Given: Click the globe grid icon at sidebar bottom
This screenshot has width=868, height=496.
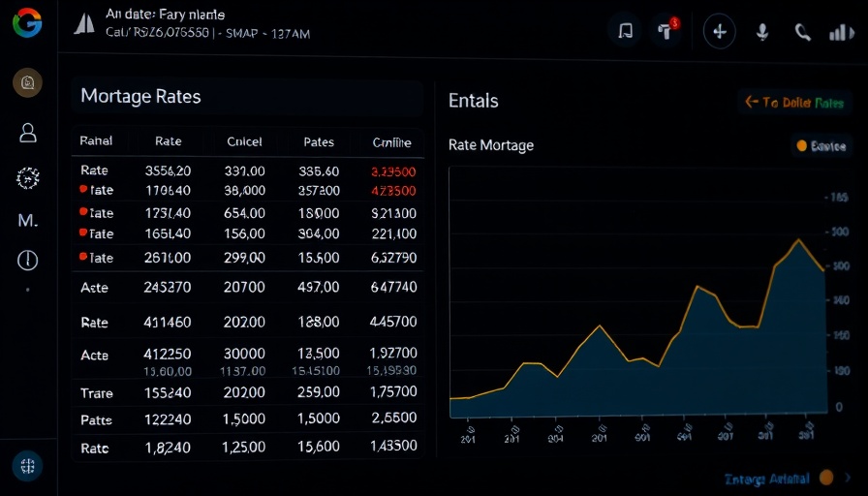Looking at the screenshot, I should (27, 466).
